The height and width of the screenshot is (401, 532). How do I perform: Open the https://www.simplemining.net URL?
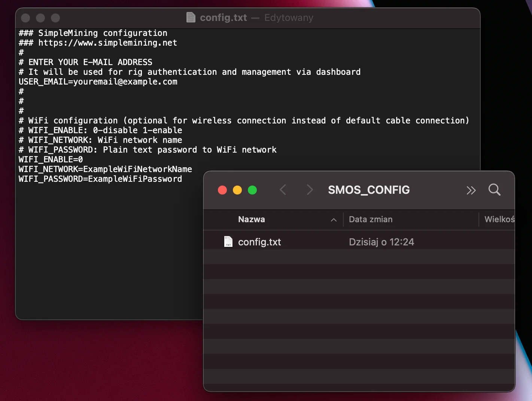[x=107, y=43]
